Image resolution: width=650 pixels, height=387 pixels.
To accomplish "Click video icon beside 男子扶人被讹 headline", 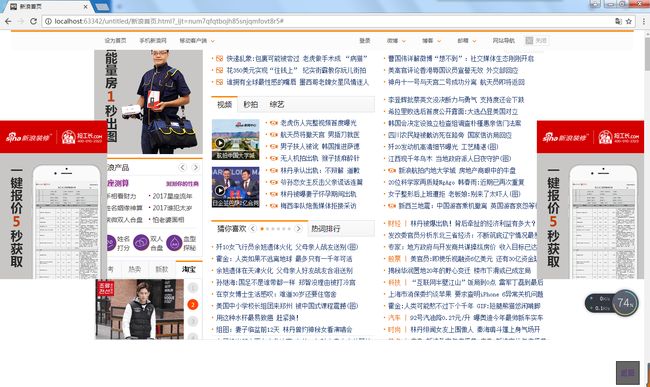I will (x=274, y=147).
